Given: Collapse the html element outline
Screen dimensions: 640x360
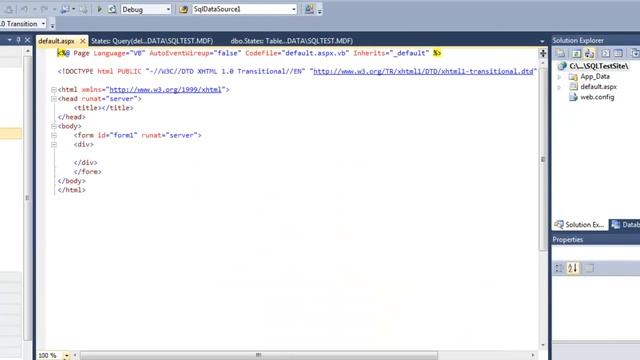Looking at the screenshot, I should [x=53, y=89].
